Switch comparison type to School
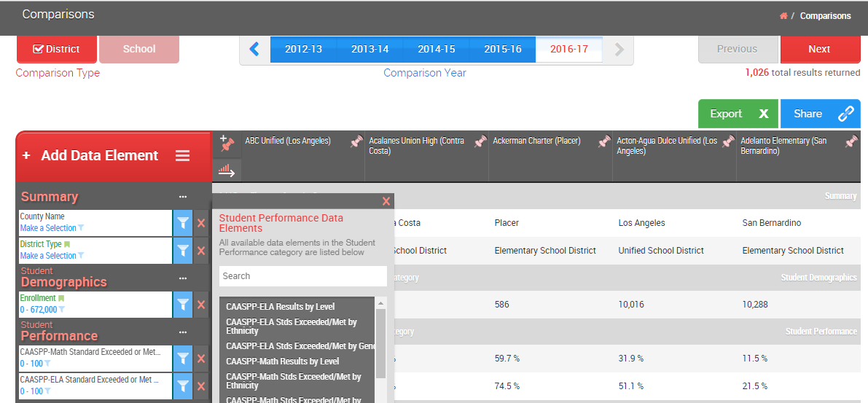The height and width of the screenshot is (403, 868). point(138,49)
